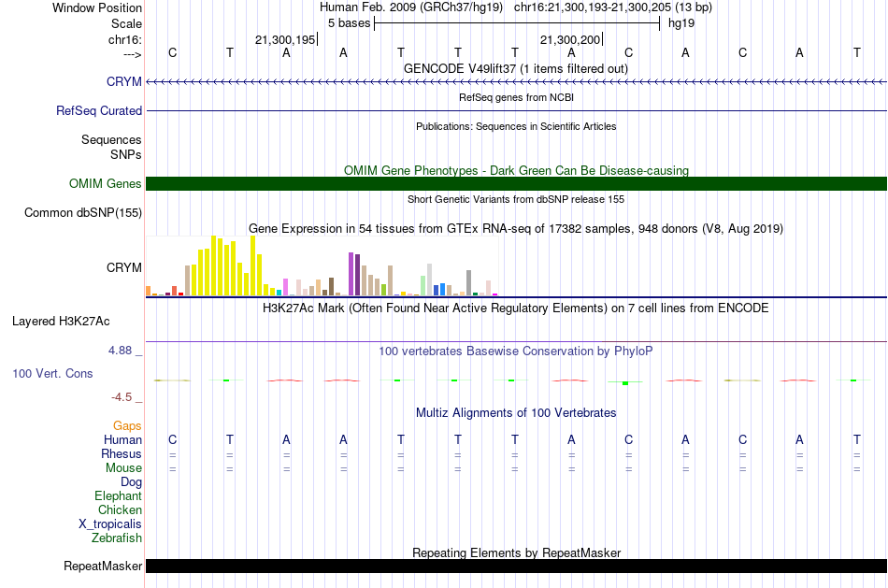
Task: Open the 100 Vert. Cons track label
Action: pos(52,373)
